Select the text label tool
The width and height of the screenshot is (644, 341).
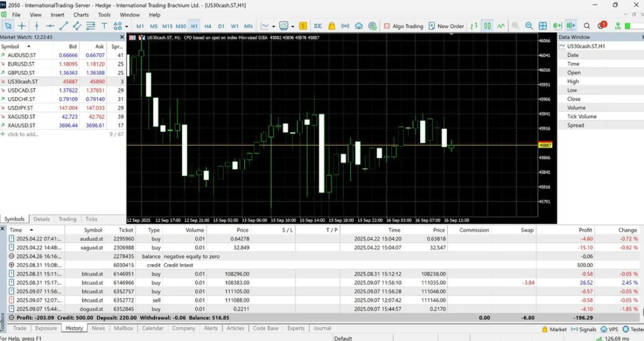(x=104, y=26)
